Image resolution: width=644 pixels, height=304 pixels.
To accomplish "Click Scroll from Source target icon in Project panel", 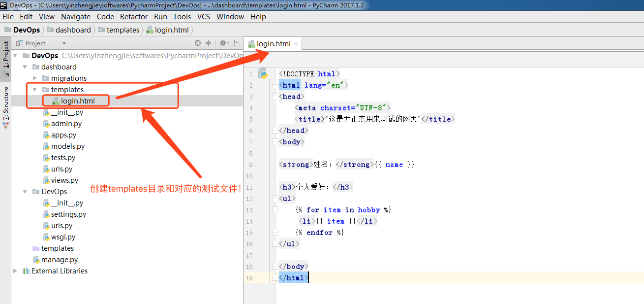I will (198, 43).
